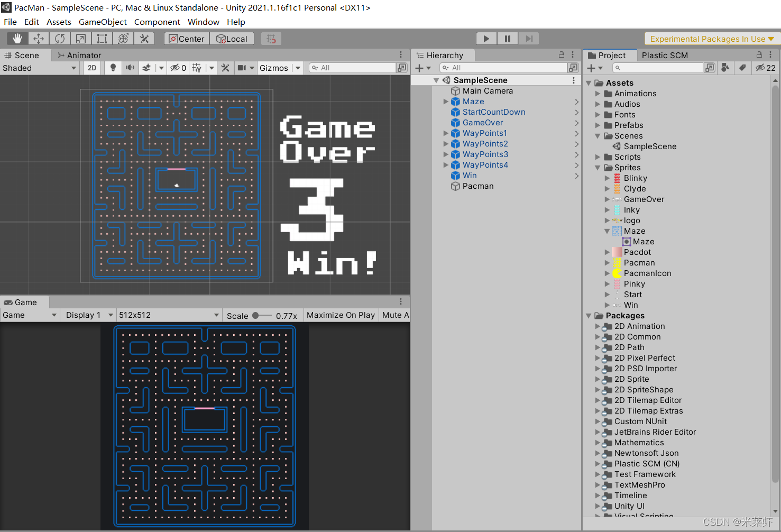The height and width of the screenshot is (532, 781).
Task: Open custom editor tools
Action: click(144, 39)
